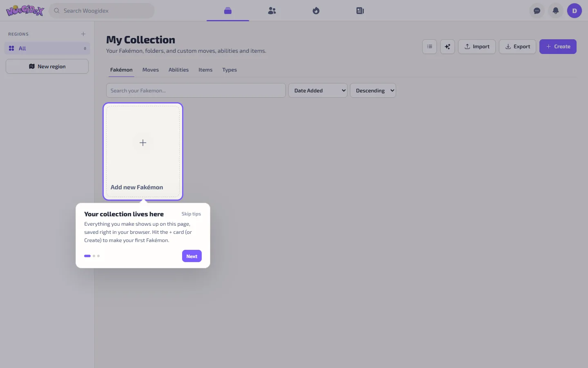Screen dimensions: 588x368
Task: Open the notifications bell
Action: [556, 11]
